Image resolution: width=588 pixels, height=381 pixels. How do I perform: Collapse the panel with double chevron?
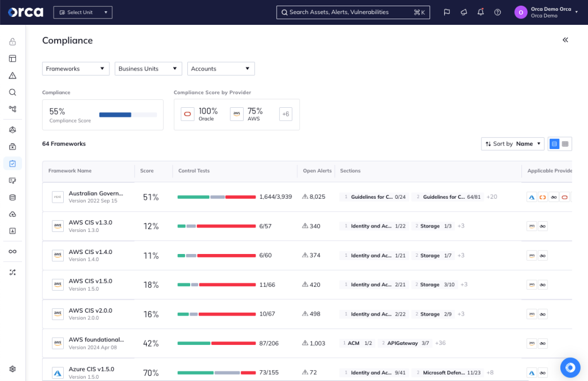coord(565,40)
